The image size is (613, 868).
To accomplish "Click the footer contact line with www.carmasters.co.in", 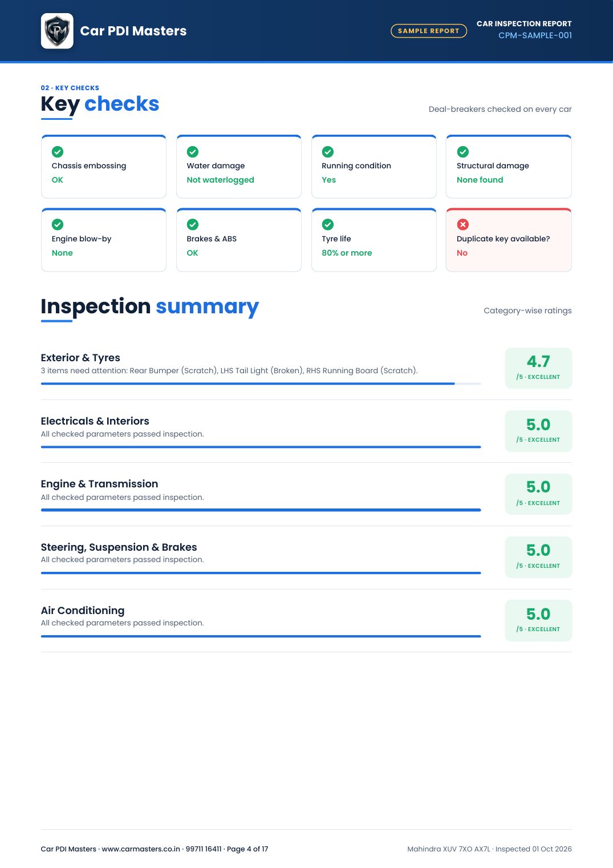I will (x=155, y=849).
